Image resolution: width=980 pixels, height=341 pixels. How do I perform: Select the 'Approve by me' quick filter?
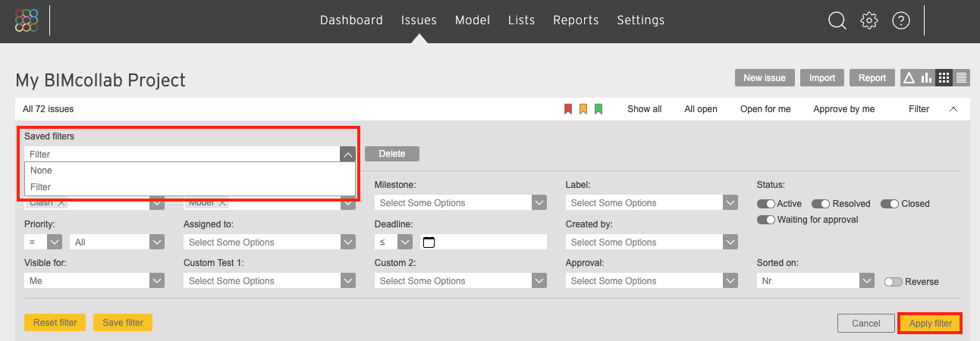coord(844,109)
